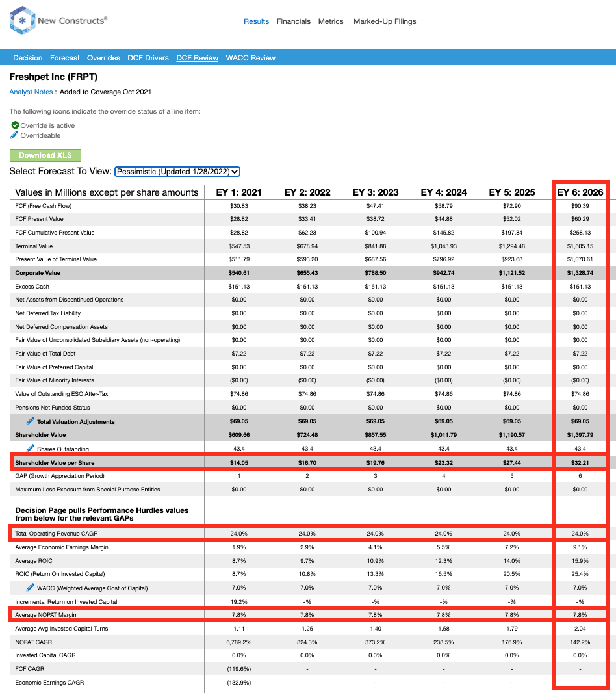Click the Added to Coverage Oct 2021 text
The image size is (616, 693).
tap(106, 92)
